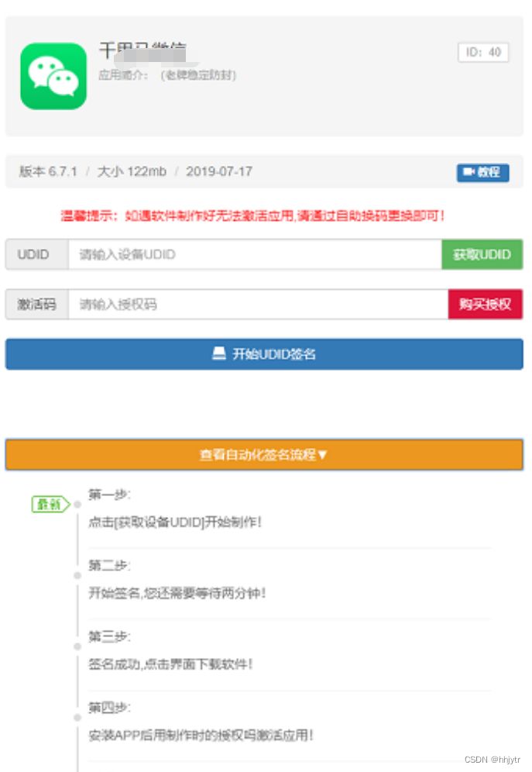Click the green 获取UDID button

point(482,254)
